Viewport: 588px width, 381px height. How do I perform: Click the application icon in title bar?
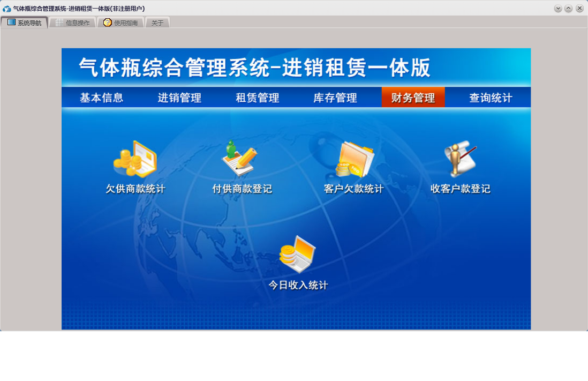[x=7, y=9]
